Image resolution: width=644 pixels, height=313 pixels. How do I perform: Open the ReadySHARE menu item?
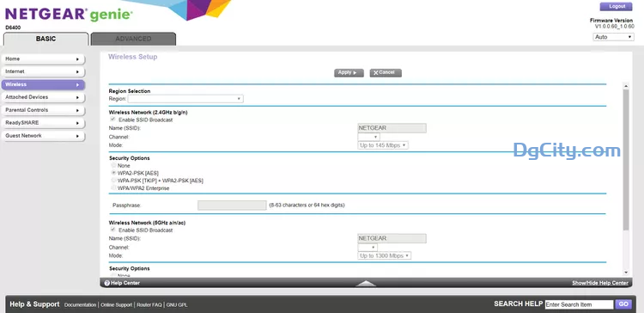click(x=43, y=123)
